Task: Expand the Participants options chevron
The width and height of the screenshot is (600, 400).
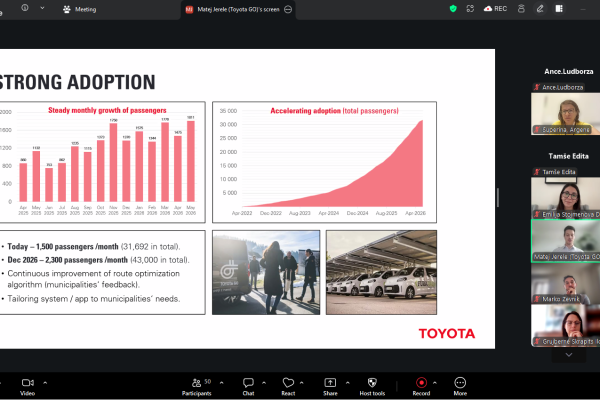Action: click(222, 382)
